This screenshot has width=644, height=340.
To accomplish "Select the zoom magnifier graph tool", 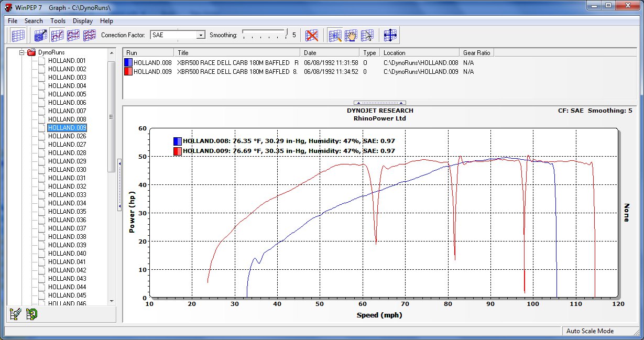I will (x=335, y=35).
